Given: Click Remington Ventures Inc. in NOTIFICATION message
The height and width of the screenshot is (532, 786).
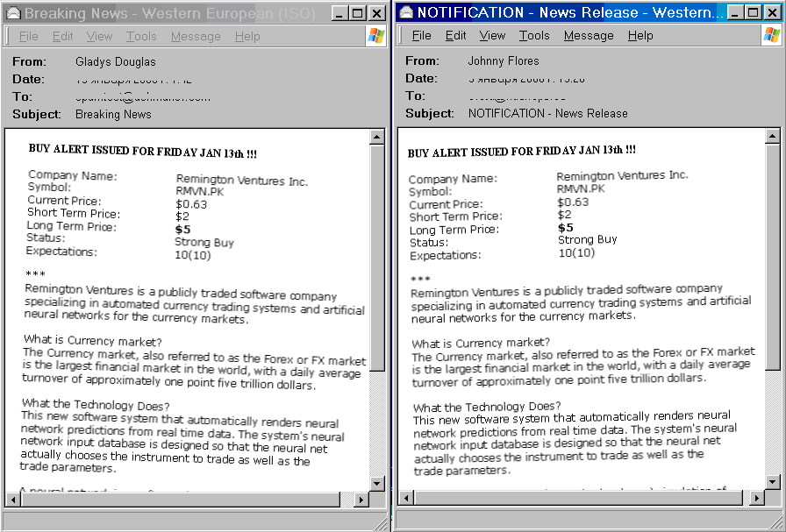Looking at the screenshot, I should 623,175.
